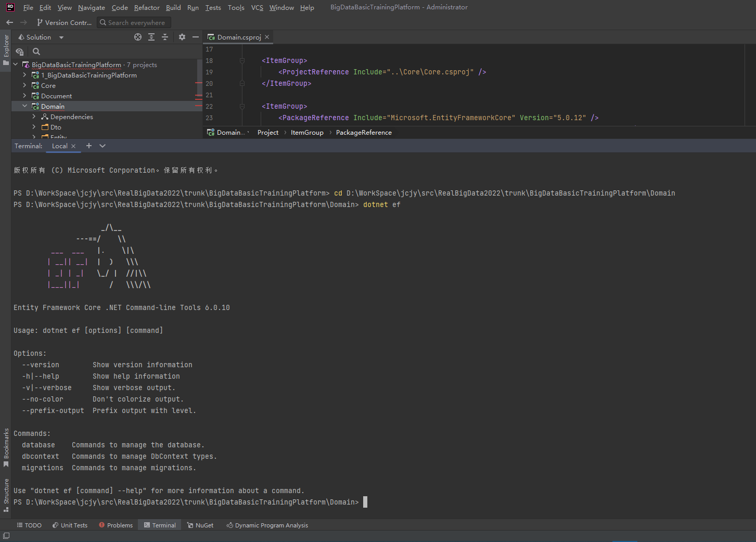Toggle the code fold marker on line 18
This screenshot has height=542, width=756.
tap(241, 60)
